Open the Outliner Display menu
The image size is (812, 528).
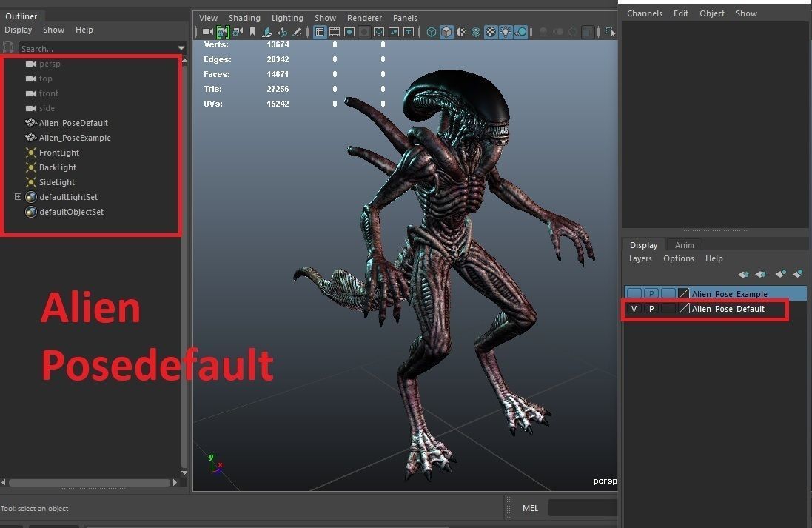[x=18, y=30]
